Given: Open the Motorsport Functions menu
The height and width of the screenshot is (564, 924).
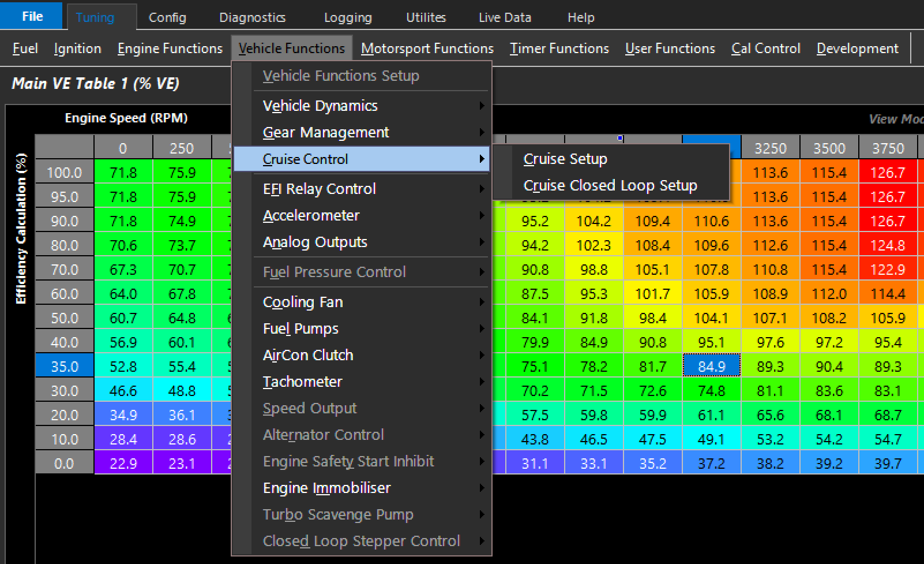Looking at the screenshot, I should [427, 48].
